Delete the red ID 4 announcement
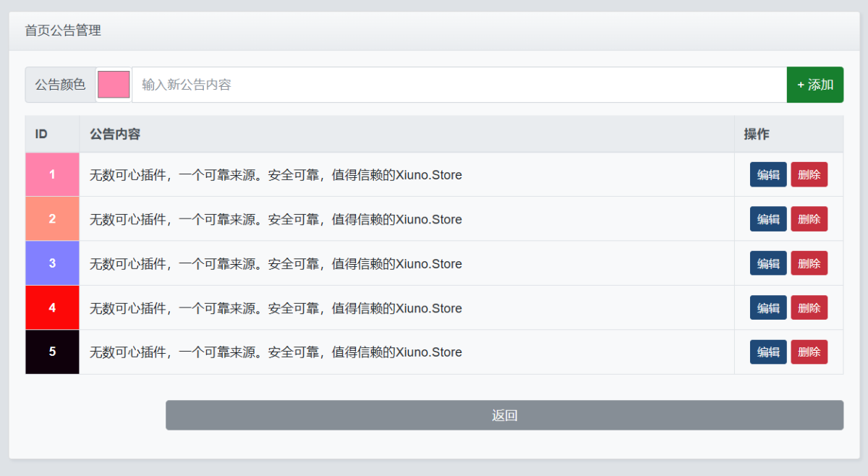This screenshot has height=476, width=868. (x=809, y=307)
